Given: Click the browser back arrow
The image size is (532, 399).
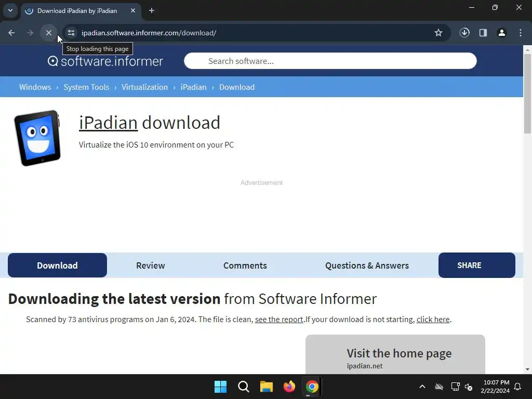Looking at the screenshot, I should tap(11, 33).
